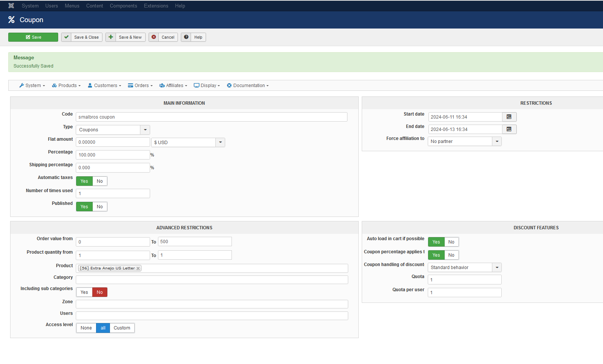Expand the Orders submenu

point(140,86)
